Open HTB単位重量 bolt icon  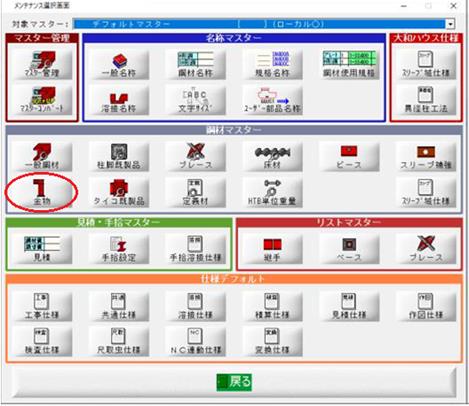(x=272, y=193)
